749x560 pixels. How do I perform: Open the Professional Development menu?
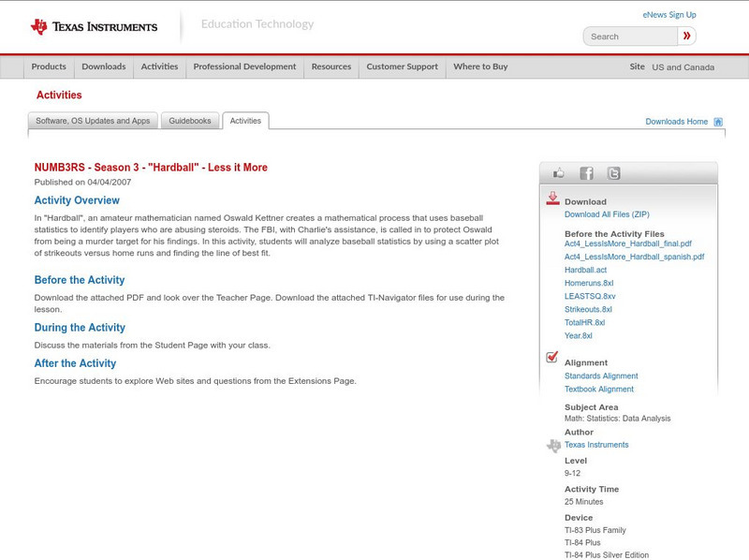[244, 66]
